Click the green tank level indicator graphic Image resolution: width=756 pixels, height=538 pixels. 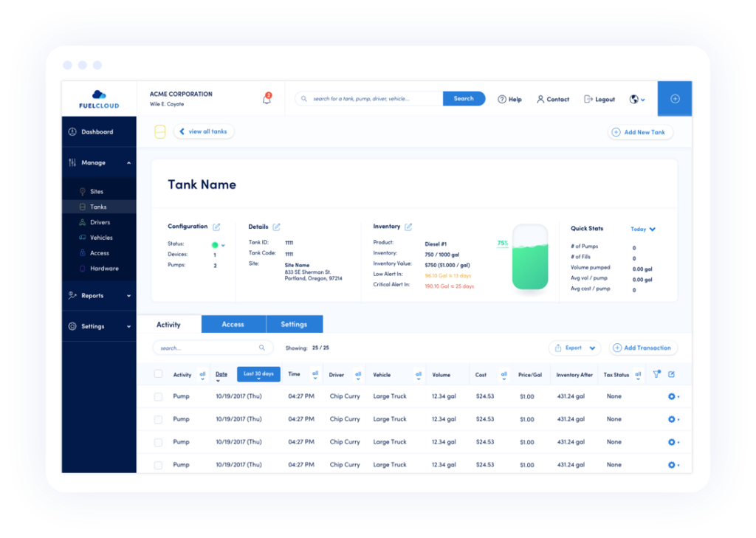(x=530, y=258)
